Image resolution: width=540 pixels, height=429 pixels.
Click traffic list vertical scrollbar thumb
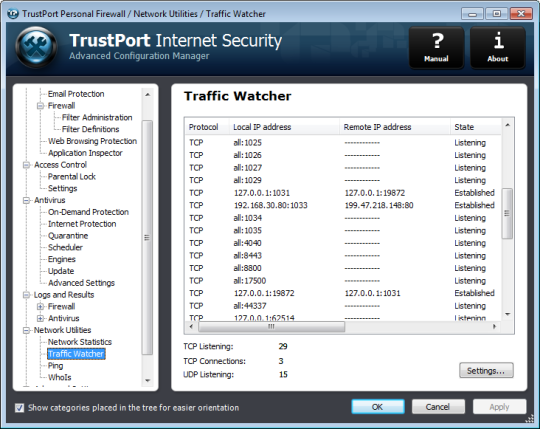[x=507, y=213]
